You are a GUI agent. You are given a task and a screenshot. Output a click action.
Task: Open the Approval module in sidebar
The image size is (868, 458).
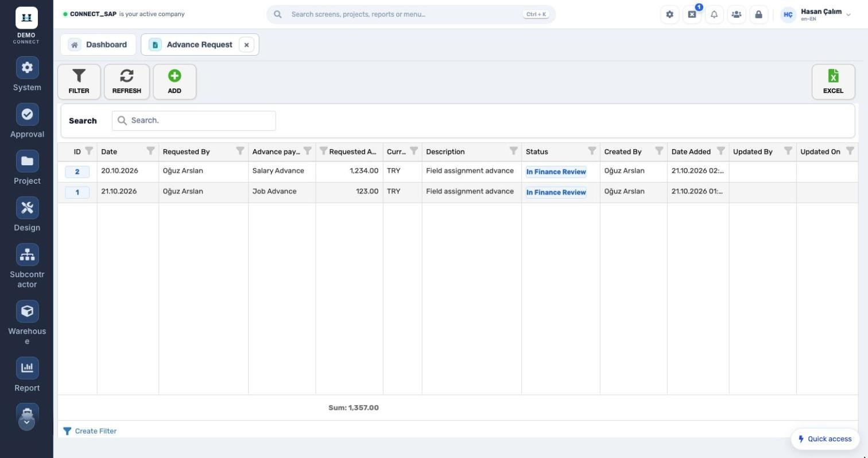27,121
